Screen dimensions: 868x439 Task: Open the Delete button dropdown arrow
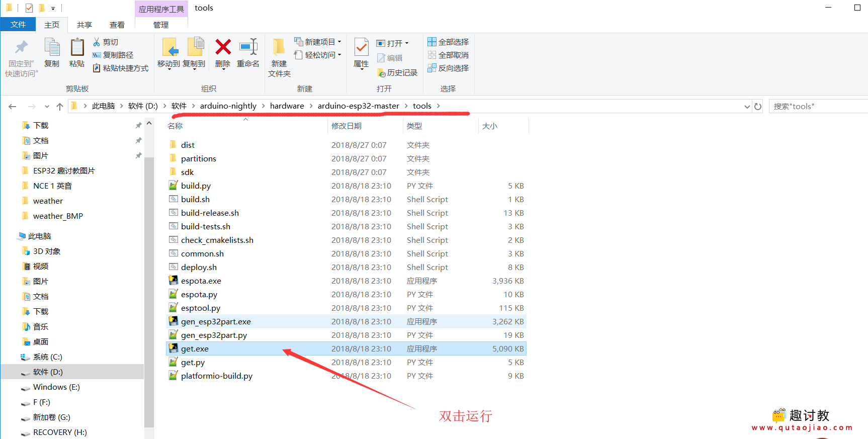223,69
